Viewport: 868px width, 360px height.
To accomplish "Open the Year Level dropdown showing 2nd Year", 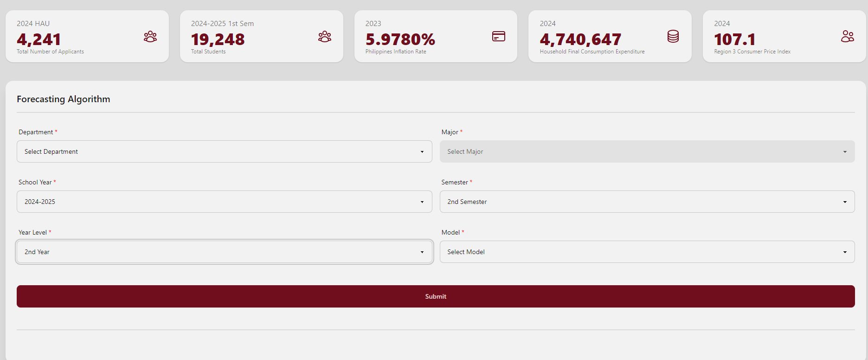I will (x=224, y=252).
